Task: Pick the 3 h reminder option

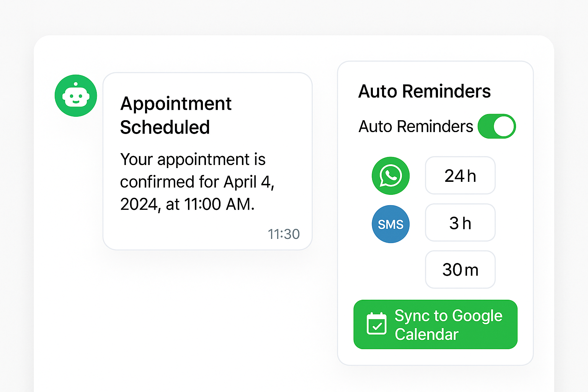Action: [x=460, y=223]
